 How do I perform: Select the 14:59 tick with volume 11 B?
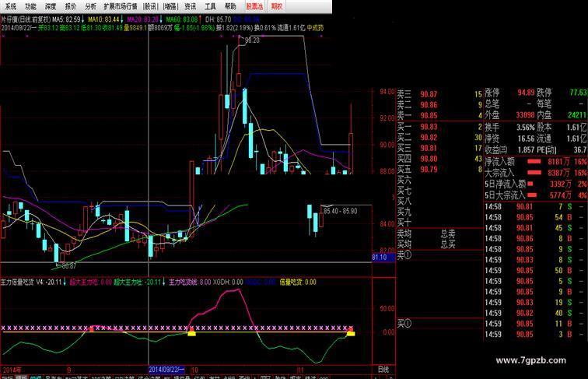(536, 324)
